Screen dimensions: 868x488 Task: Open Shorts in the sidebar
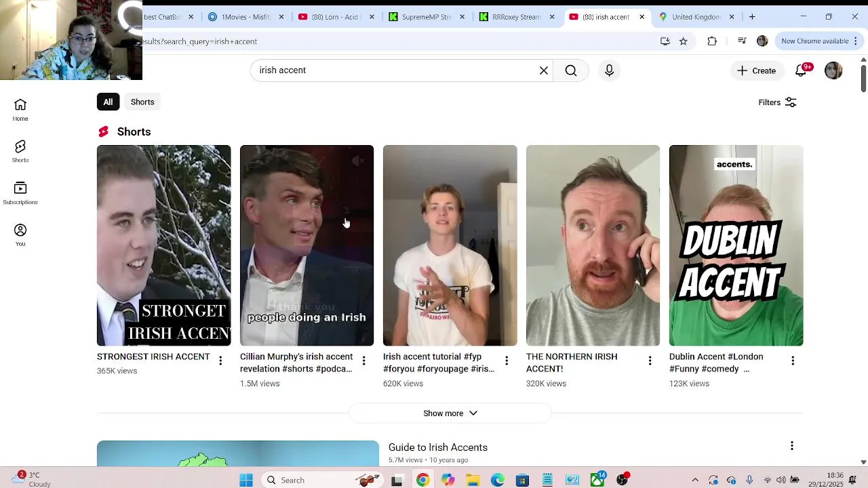(x=20, y=152)
